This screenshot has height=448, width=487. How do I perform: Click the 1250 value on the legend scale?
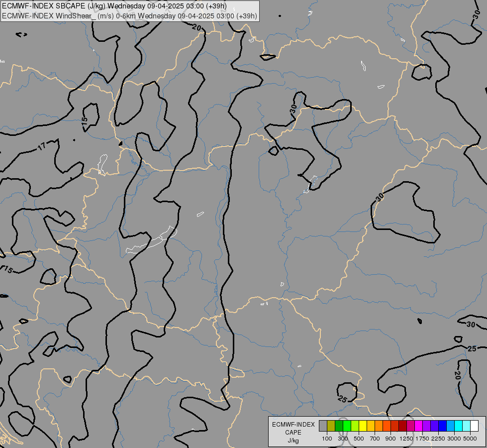pyautogui.click(x=406, y=439)
